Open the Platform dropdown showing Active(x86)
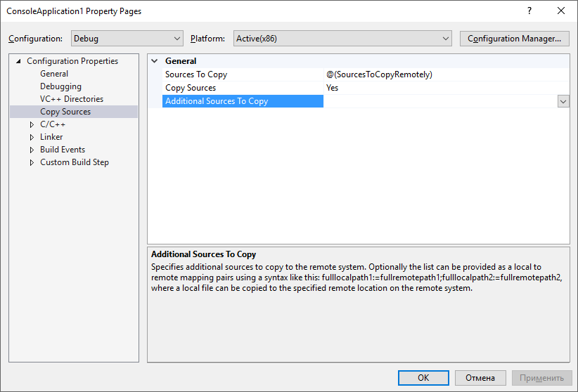The image size is (578, 392). pyautogui.click(x=342, y=39)
